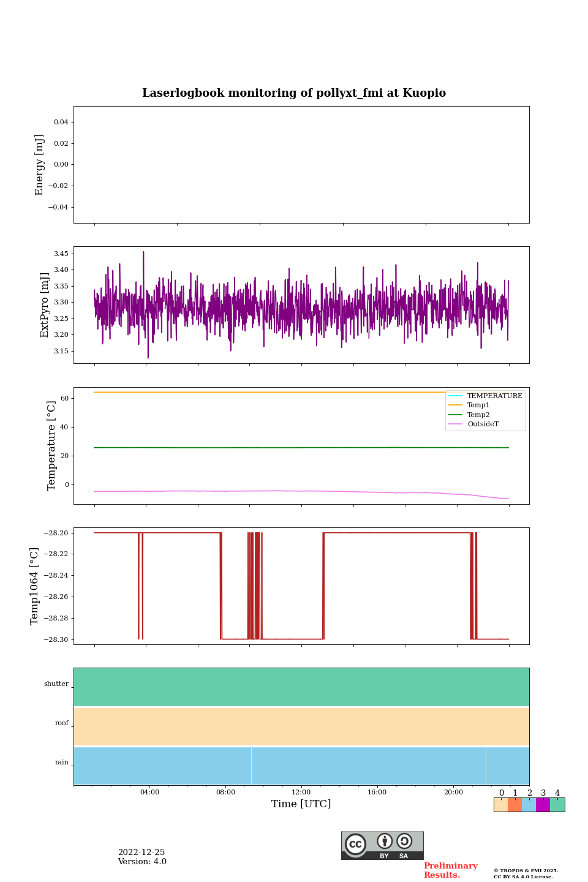Click the tall ExtPyro spike near 3.45 mJ
588x882 pixels.
pyautogui.click(x=143, y=253)
